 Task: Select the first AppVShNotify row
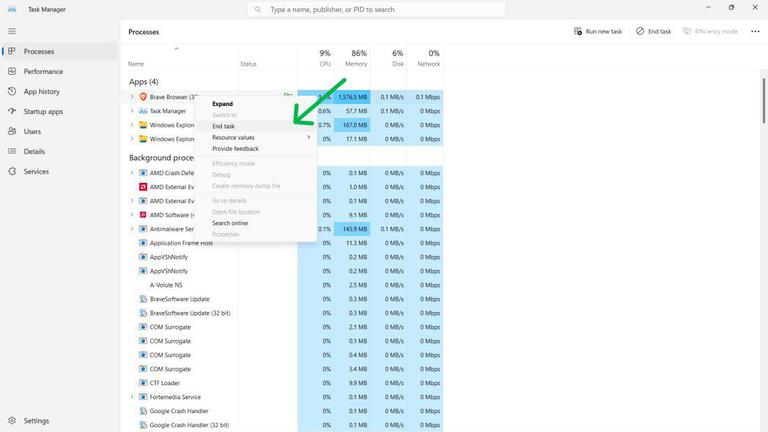282,257
